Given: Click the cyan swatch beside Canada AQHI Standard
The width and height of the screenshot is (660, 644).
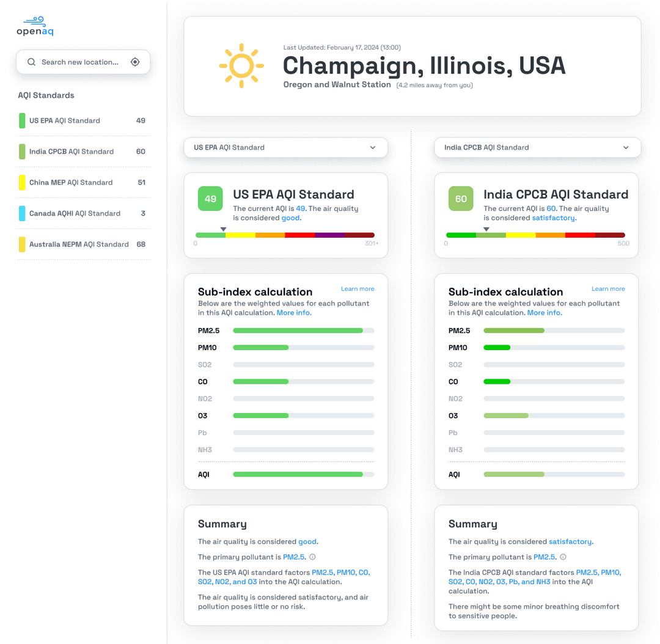Looking at the screenshot, I should coord(23,213).
